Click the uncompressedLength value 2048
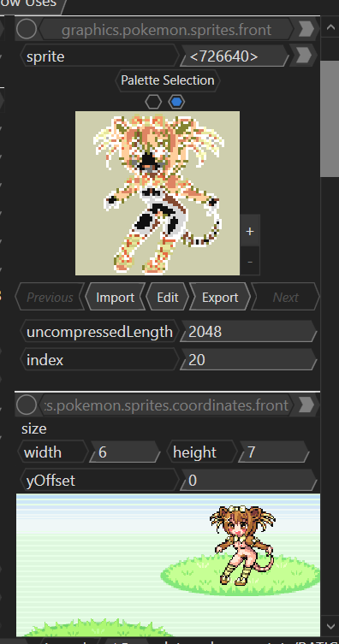This screenshot has height=644, width=339. click(x=249, y=332)
